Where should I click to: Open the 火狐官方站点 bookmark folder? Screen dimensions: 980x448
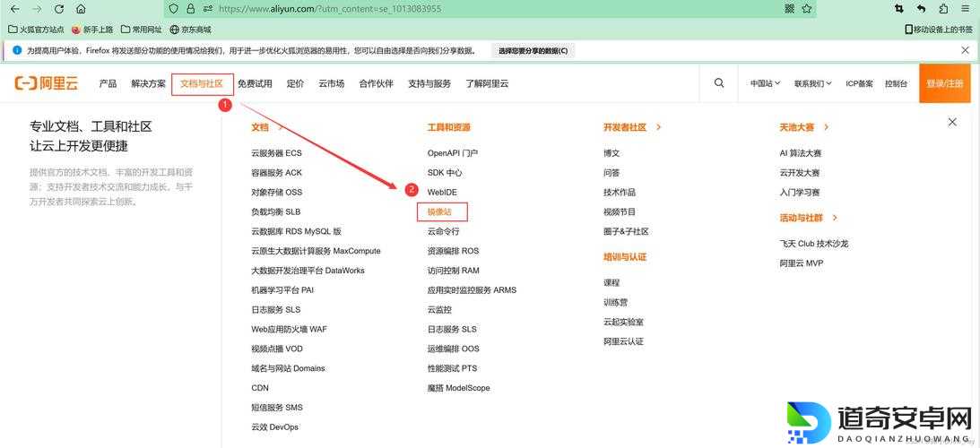36,30
